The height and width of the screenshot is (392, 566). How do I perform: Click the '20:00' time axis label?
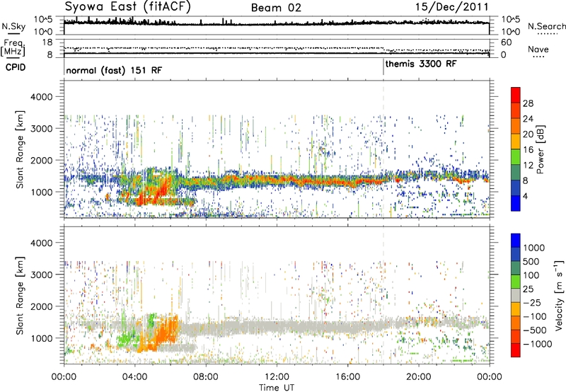(418, 377)
